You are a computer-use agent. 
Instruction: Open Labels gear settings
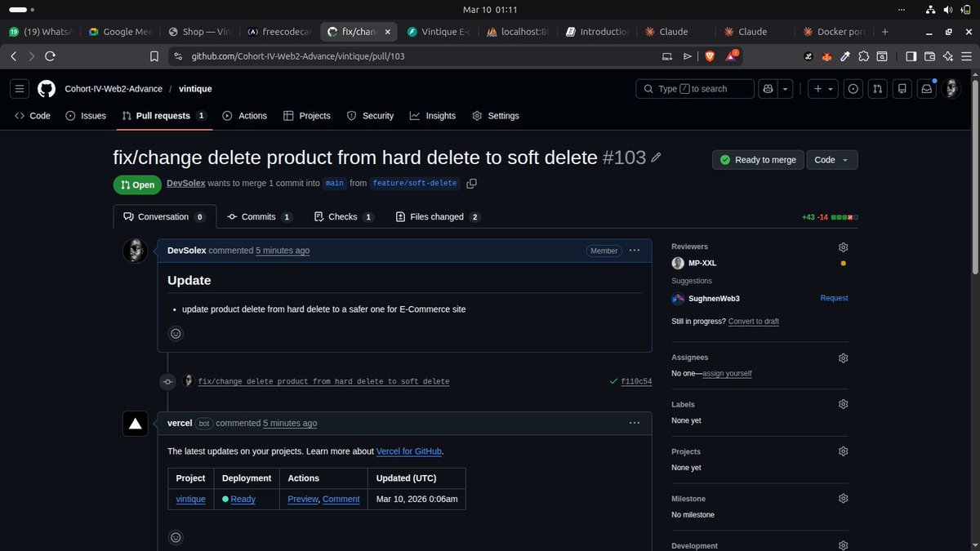pos(843,404)
